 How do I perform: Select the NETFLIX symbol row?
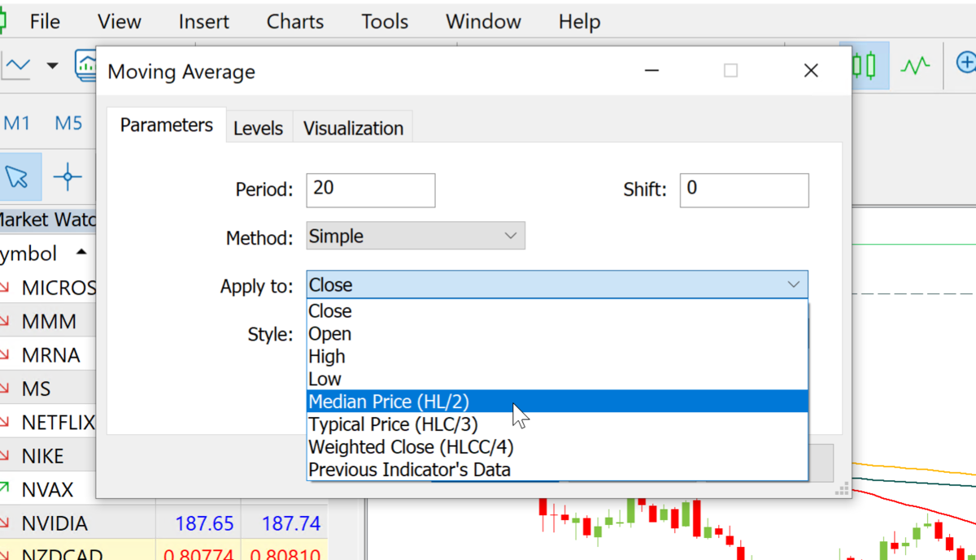coord(48,422)
